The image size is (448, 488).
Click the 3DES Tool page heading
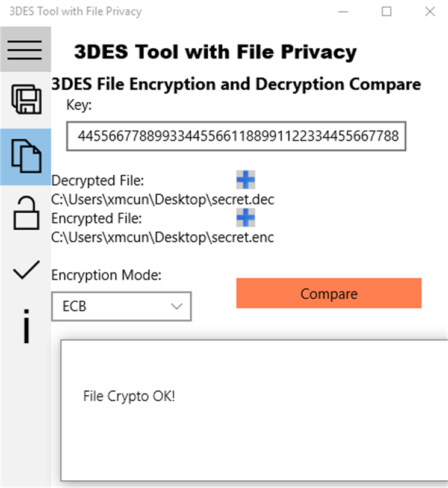coord(215,52)
